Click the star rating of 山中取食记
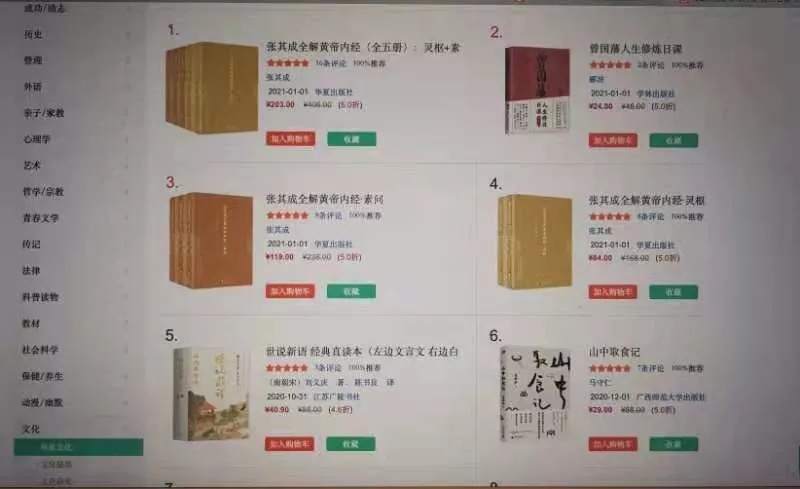The height and width of the screenshot is (489, 800). click(x=610, y=368)
